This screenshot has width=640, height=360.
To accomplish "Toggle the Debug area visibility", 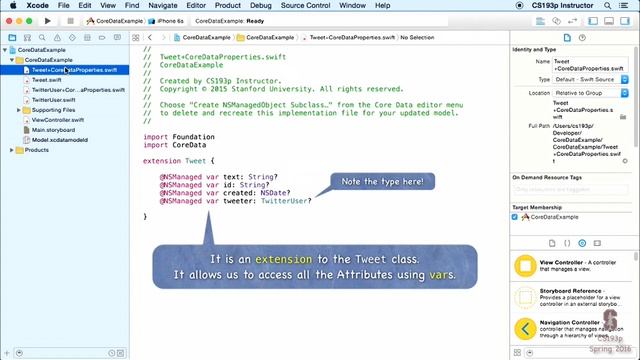I will [609, 21].
